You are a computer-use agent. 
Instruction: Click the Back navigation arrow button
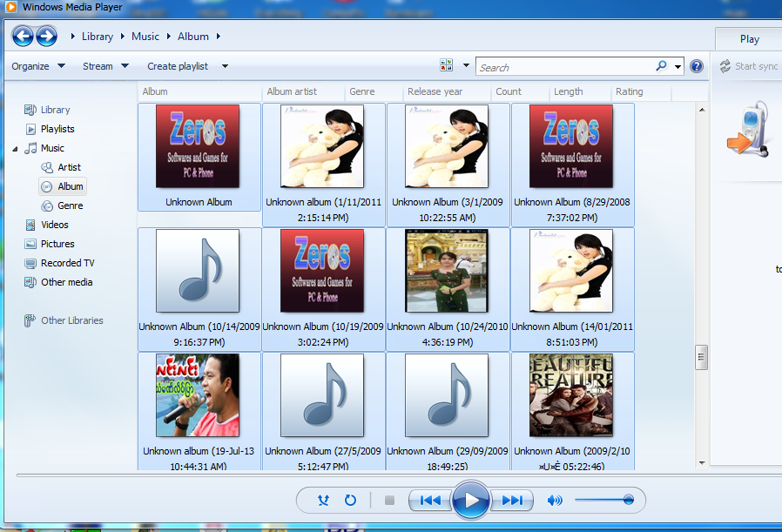(x=23, y=37)
